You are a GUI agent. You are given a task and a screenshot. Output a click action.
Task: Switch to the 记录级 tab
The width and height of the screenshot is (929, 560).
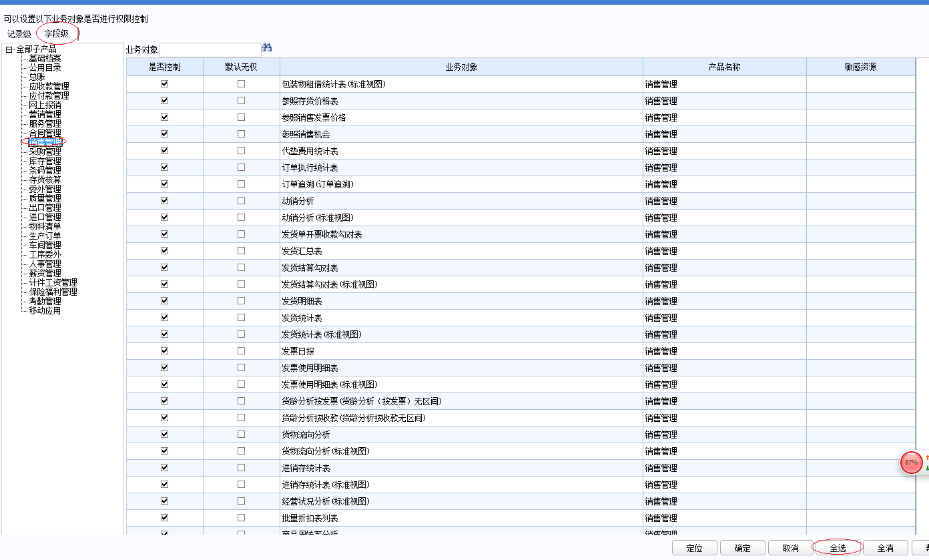pos(19,34)
